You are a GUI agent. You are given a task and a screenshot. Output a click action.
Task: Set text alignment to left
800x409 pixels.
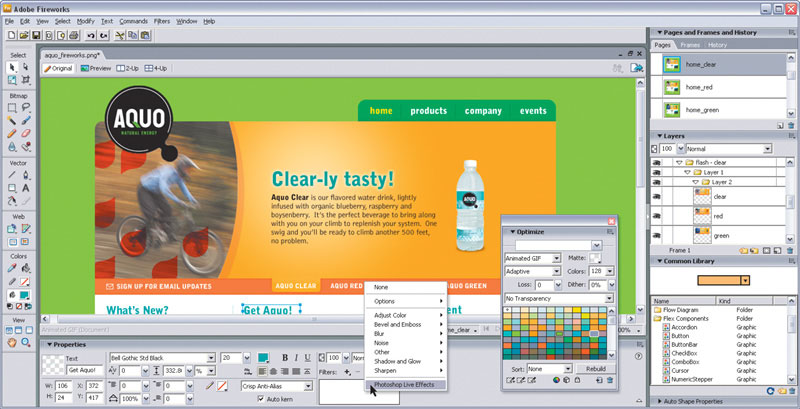click(x=262, y=371)
